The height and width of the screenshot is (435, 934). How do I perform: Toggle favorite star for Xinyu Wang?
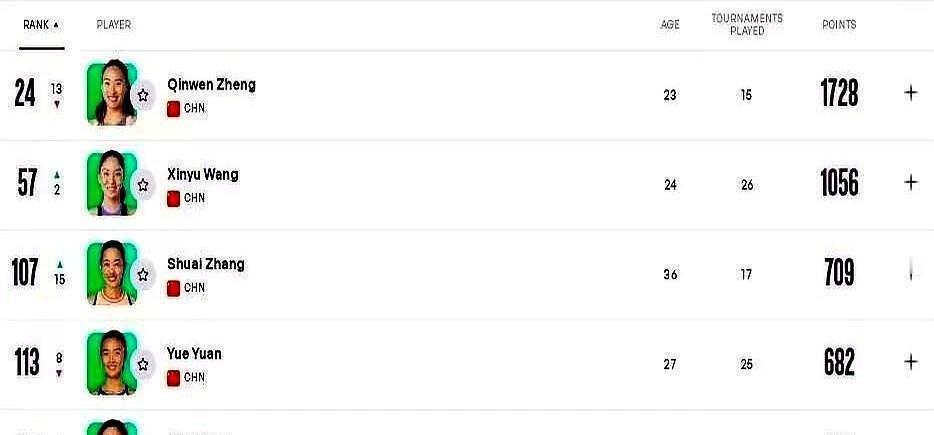tap(143, 185)
